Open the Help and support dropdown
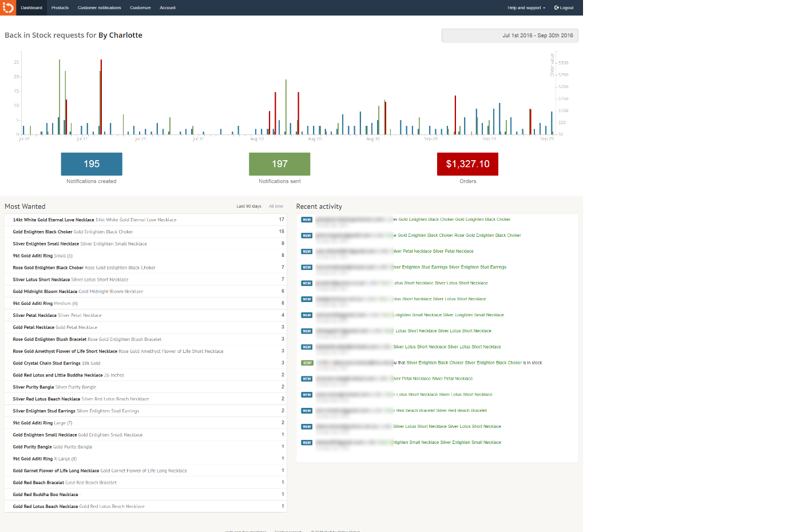Image resolution: width=805 pixels, height=532 pixels. 526,8
